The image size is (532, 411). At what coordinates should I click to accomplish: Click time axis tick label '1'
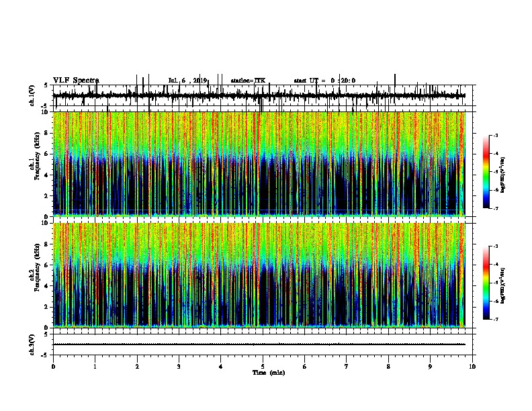coord(95,367)
